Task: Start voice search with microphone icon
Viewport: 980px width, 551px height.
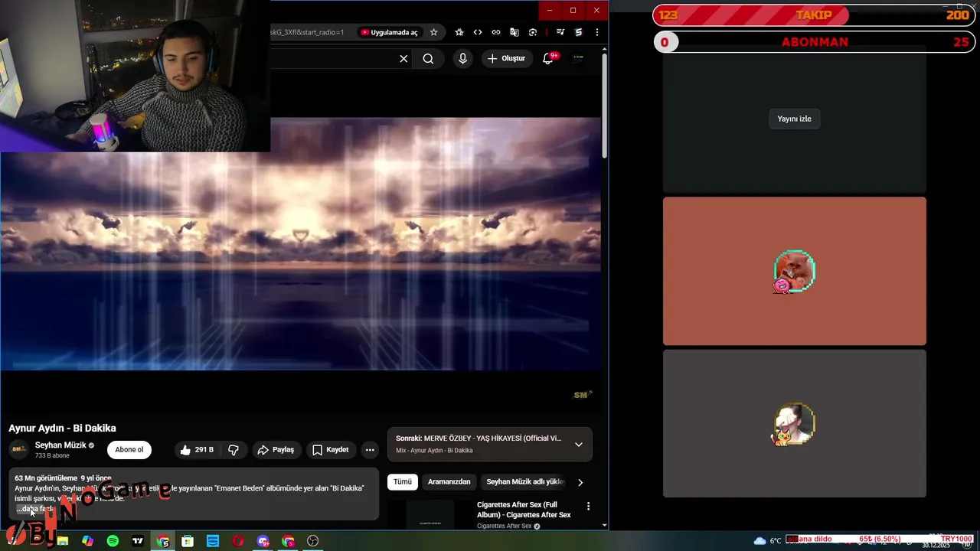Action: click(462, 59)
